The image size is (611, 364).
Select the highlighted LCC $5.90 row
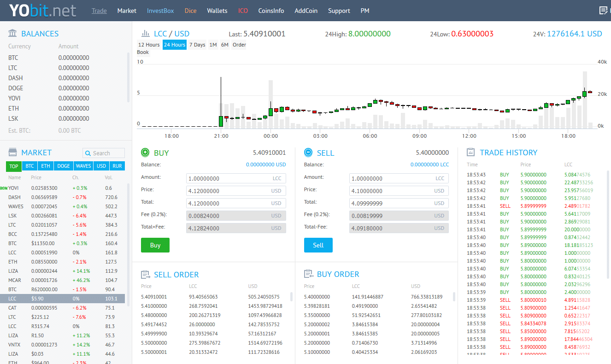point(63,299)
